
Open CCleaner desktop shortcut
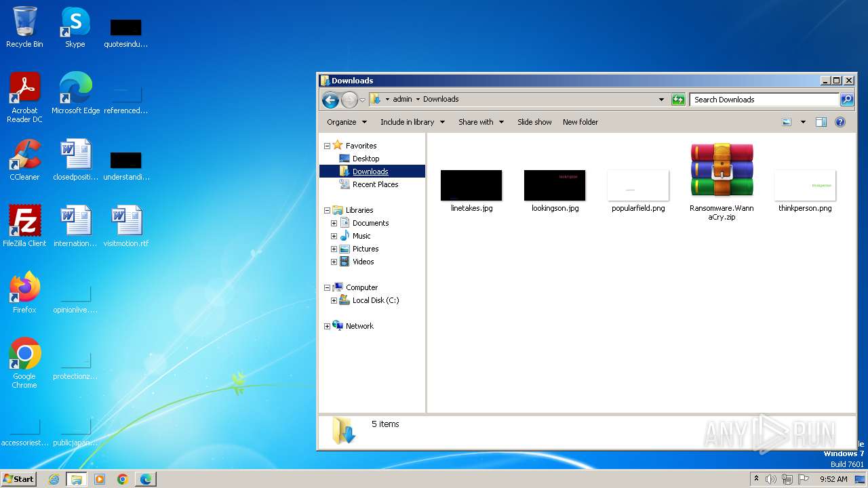tap(24, 159)
